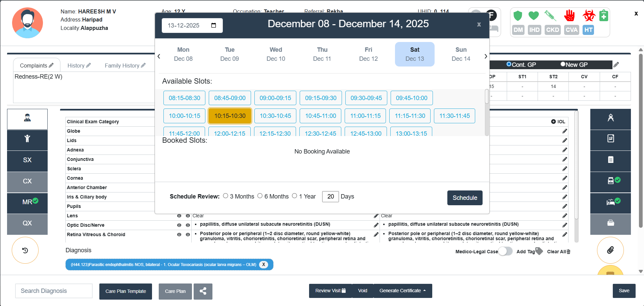Toggle the Medico-Legal Case switch

(505, 251)
